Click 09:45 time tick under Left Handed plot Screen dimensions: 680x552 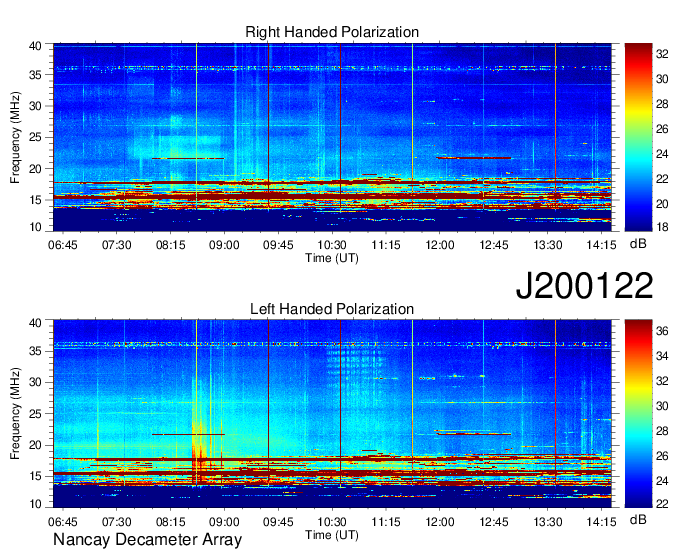[278, 522]
